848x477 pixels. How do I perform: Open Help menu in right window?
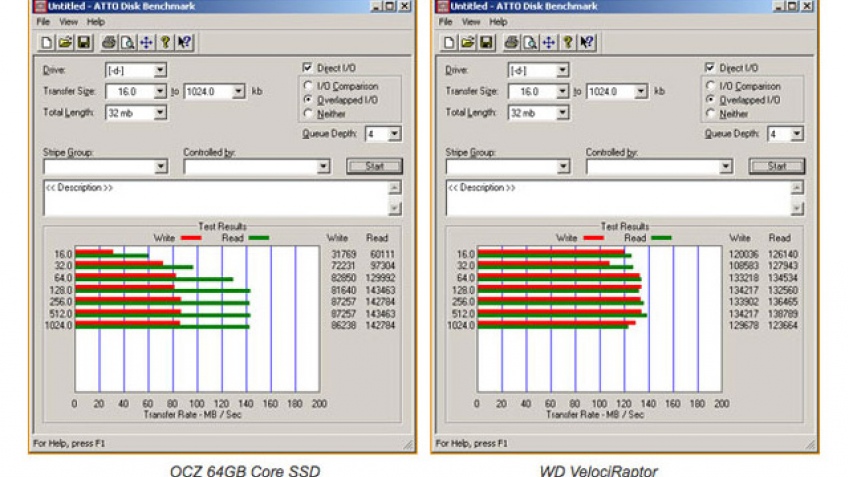click(498, 22)
